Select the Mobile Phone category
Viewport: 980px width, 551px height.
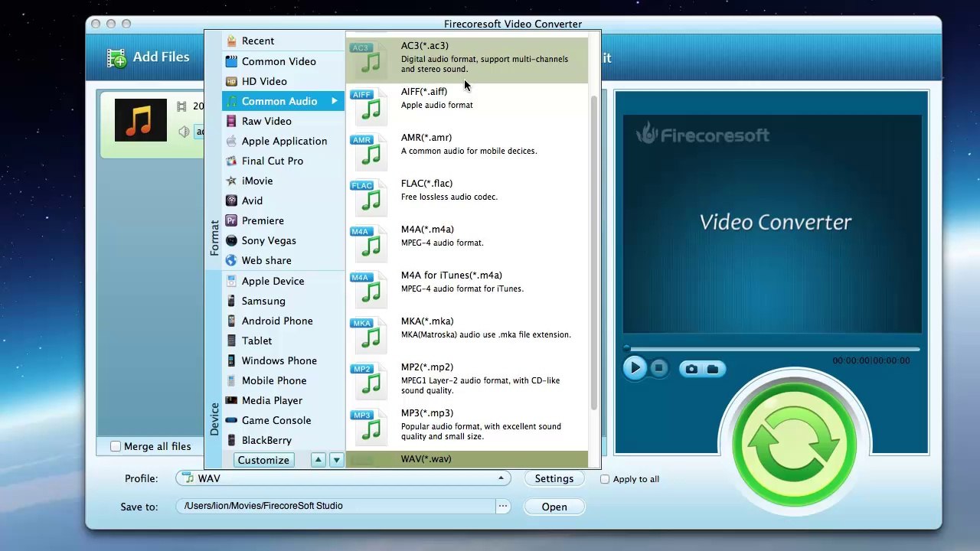pos(283,380)
